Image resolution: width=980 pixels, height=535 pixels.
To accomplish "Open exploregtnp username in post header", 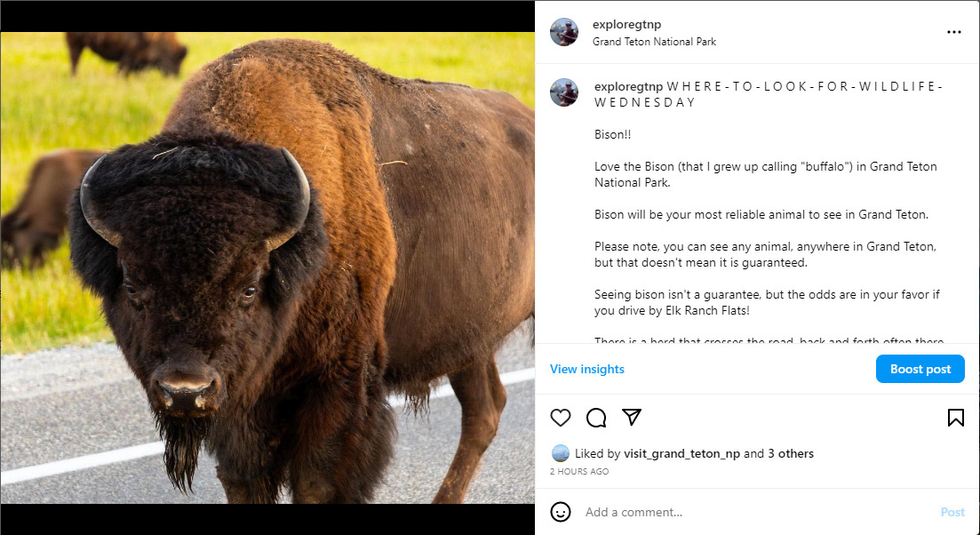I will 626,25.
